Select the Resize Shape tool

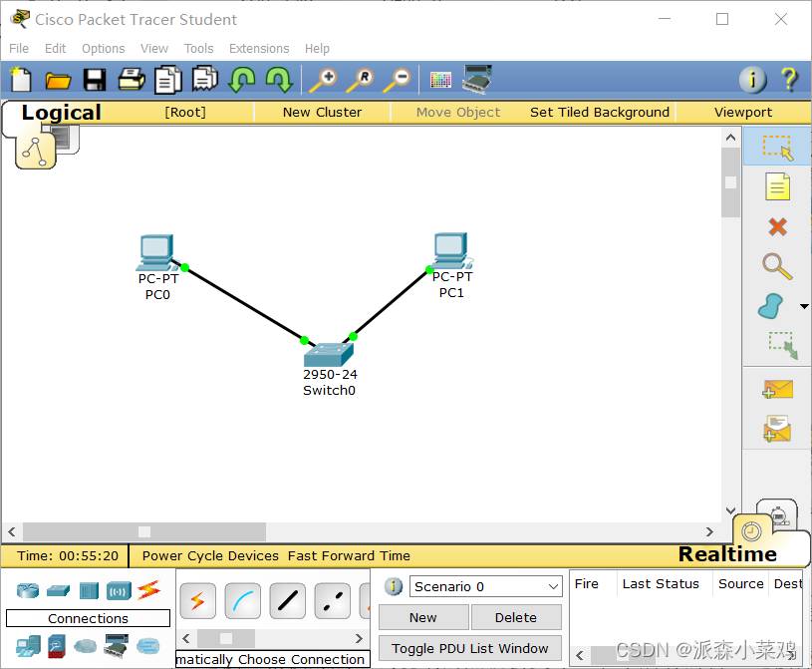pos(782,345)
